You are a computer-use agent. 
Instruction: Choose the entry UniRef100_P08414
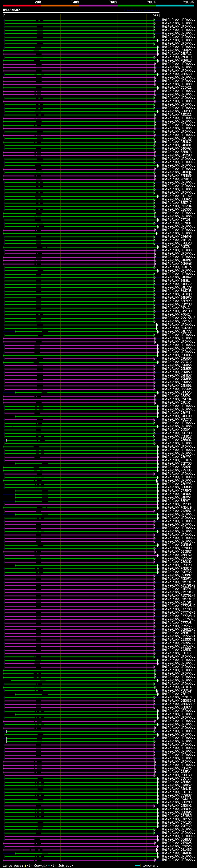pyautogui.click(x=177, y=315)
